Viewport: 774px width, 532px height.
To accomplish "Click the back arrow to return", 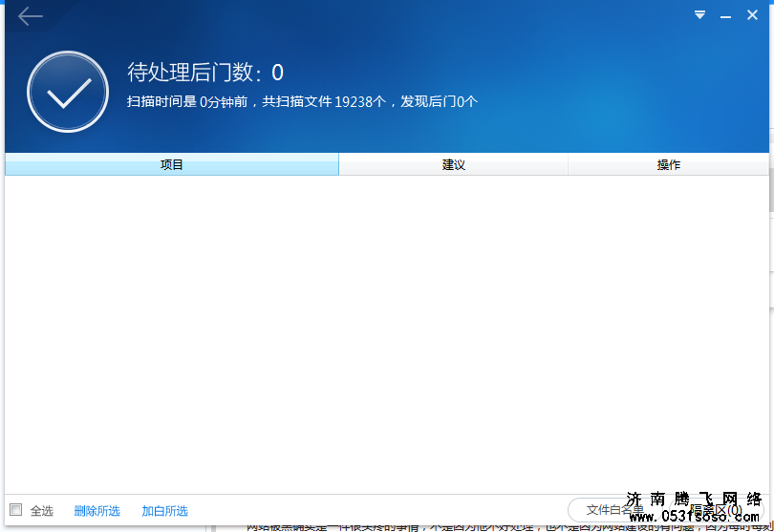I will tap(31, 16).
